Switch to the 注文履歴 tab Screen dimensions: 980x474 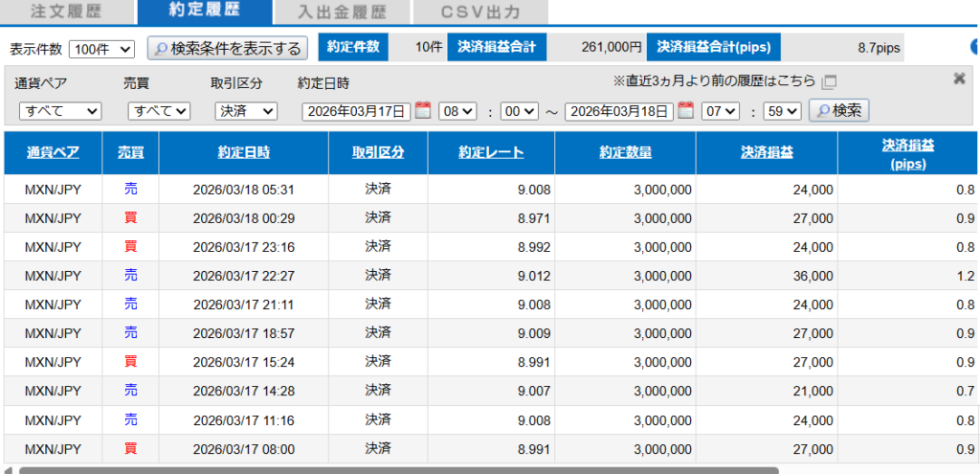tap(66, 12)
